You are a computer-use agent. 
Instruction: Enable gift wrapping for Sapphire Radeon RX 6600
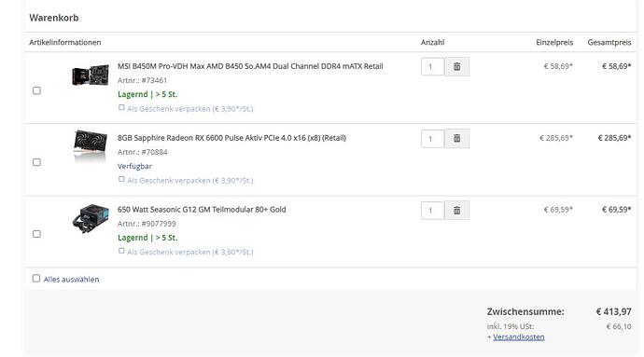coord(121,179)
